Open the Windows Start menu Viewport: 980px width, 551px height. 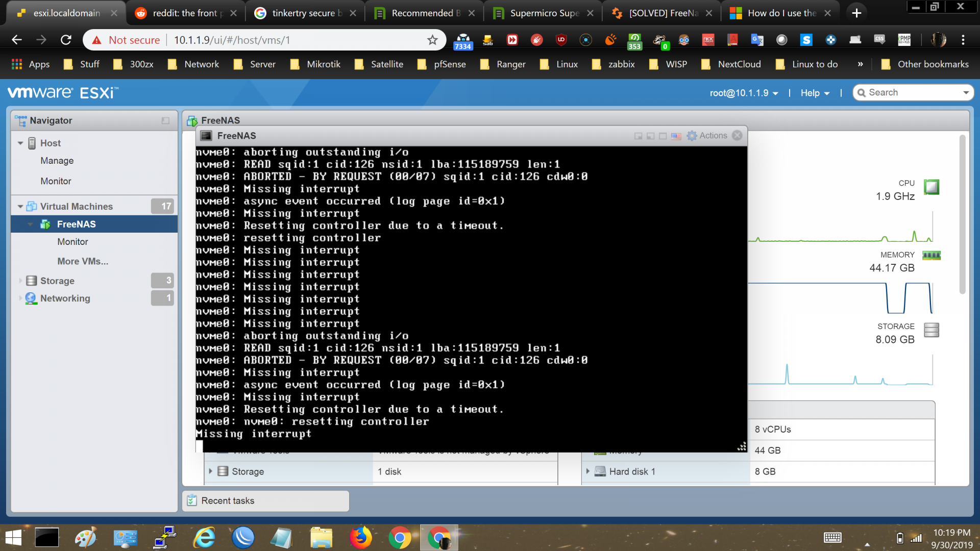[x=13, y=538]
